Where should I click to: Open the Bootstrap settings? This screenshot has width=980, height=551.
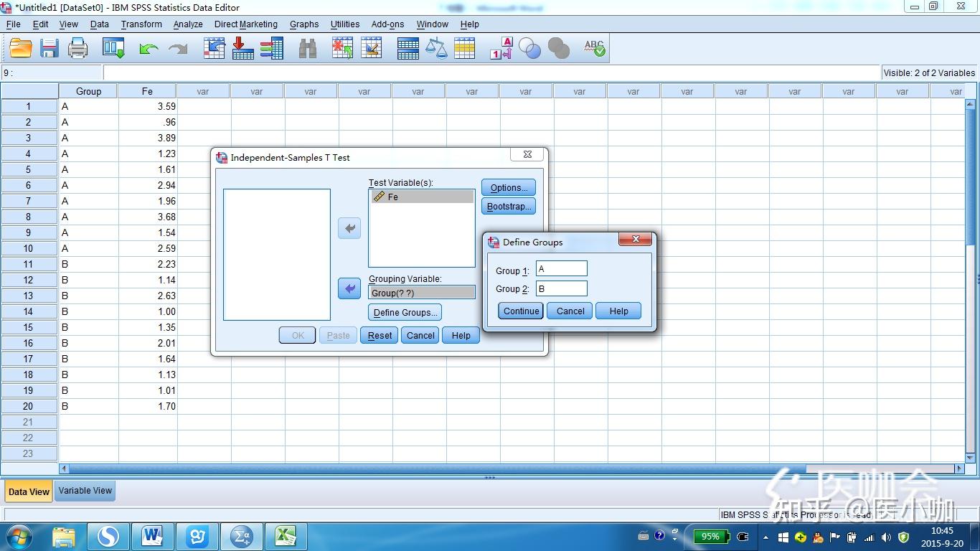click(x=509, y=206)
